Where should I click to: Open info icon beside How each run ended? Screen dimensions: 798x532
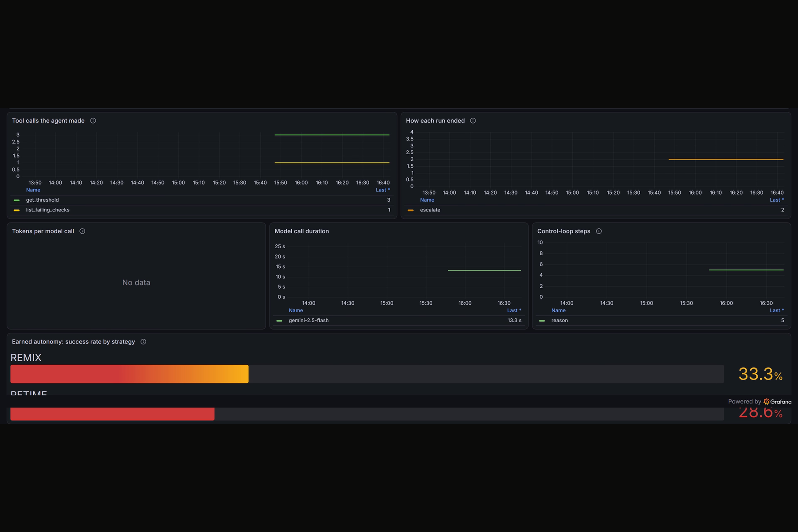click(x=473, y=121)
